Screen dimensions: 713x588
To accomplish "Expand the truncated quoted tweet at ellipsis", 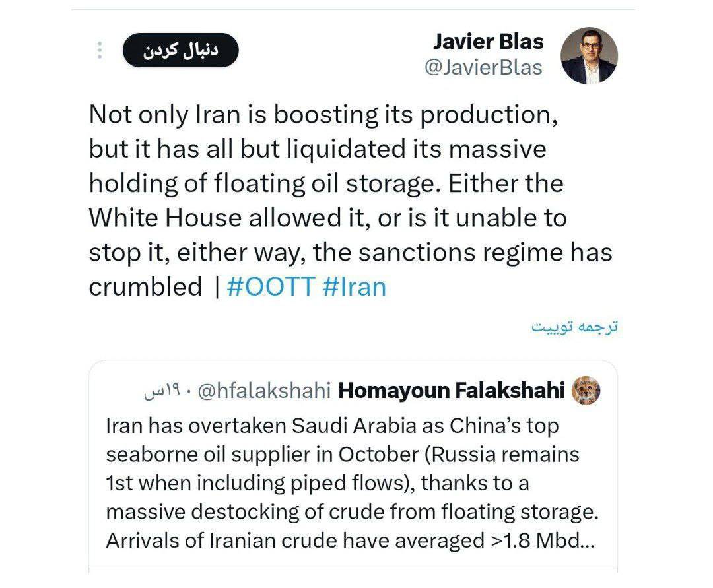I will 588,540.
